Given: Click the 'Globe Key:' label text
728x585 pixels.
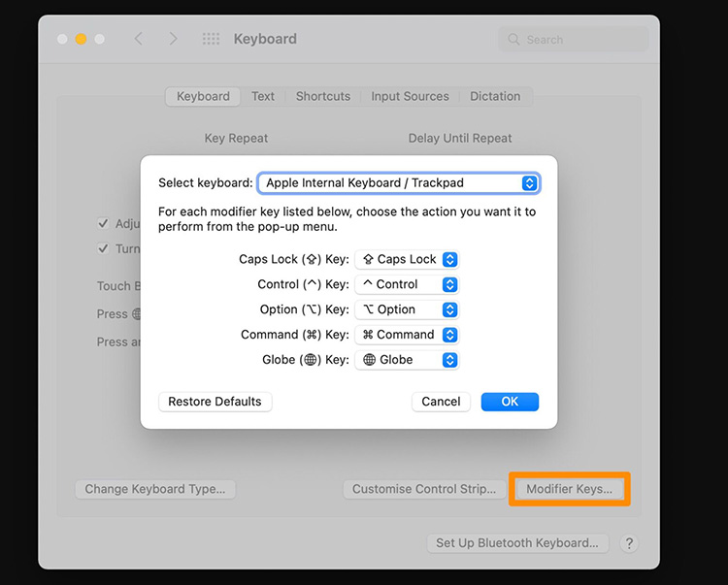Looking at the screenshot, I should [306, 360].
